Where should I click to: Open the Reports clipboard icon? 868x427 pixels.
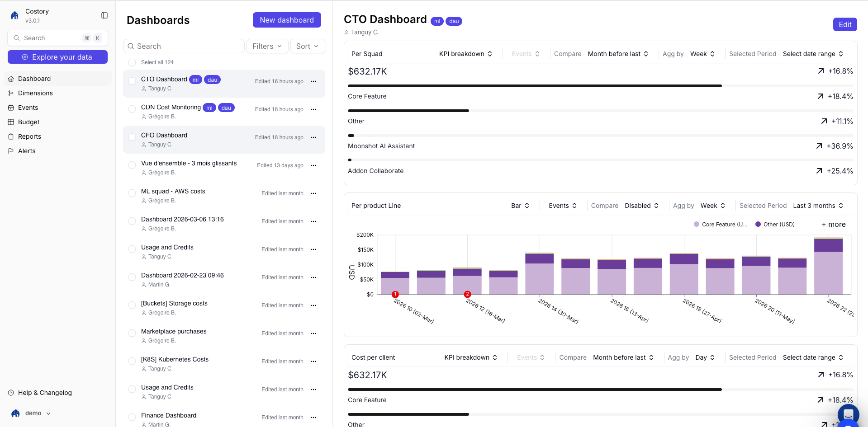tap(11, 136)
